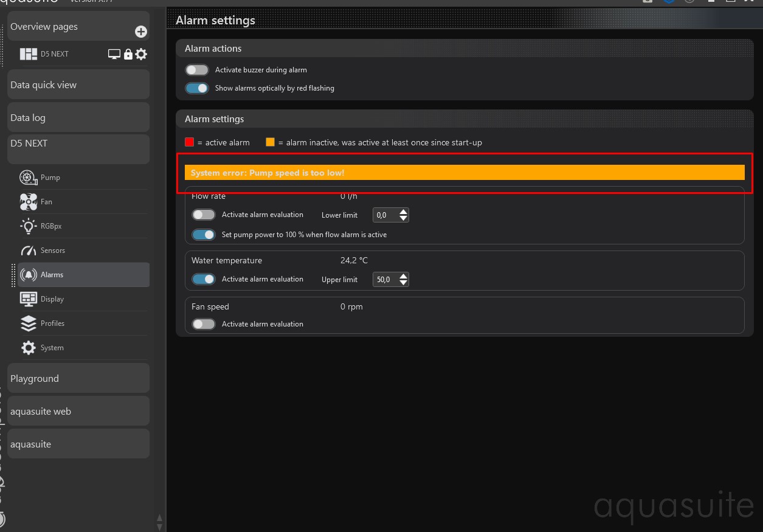Increase the flow rate lower limit
This screenshot has height=532, width=763.
(404, 212)
